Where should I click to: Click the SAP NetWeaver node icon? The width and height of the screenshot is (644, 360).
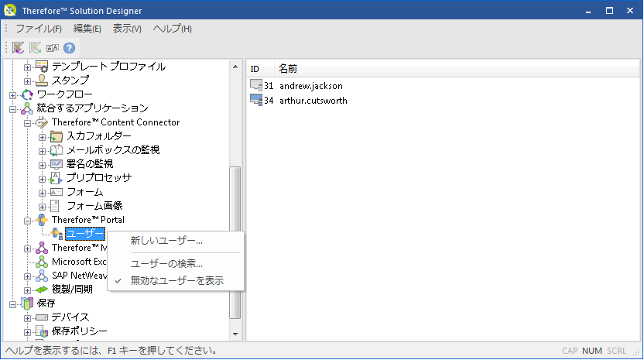[42, 276]
